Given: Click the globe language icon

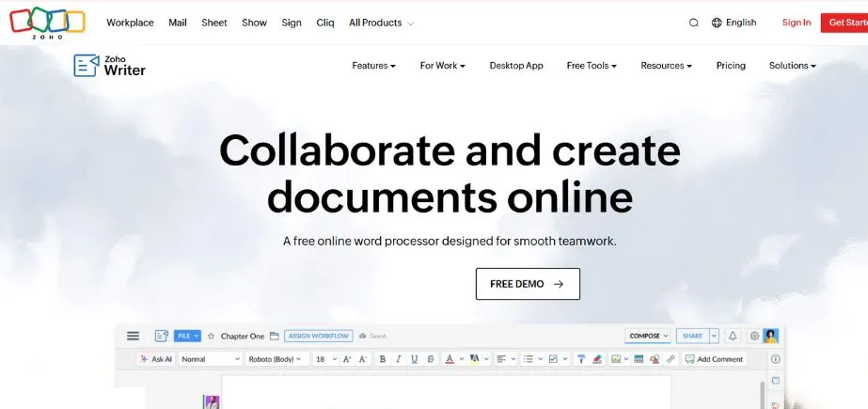Looking at the screenshot, I should pyautogui.click(x=717, y=23).
